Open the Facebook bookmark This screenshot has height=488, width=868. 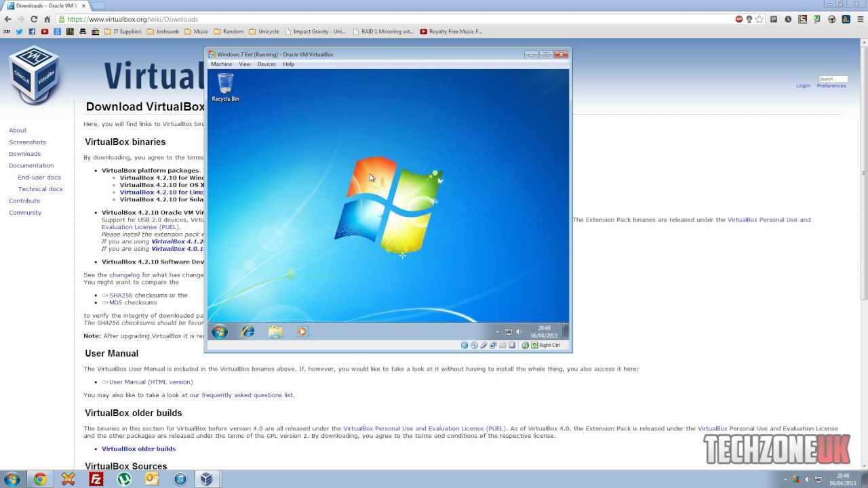tap(32, 31)
